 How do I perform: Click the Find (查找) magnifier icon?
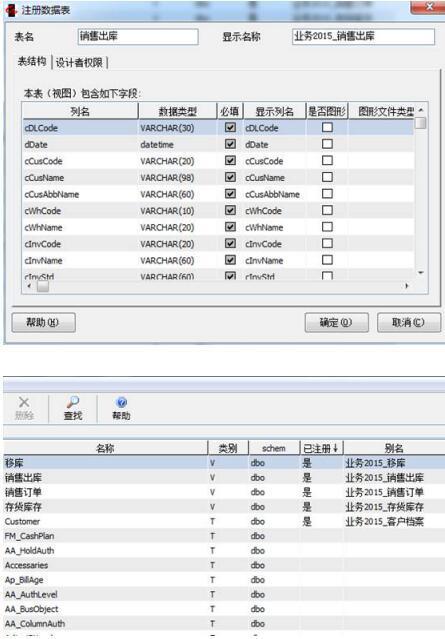tap(73, 402)
